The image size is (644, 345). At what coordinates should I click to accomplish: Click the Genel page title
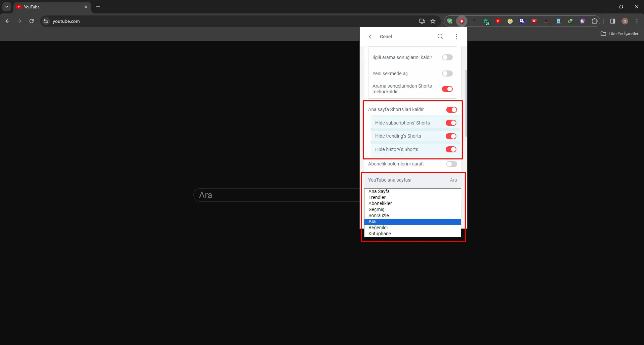[x=386, y=37]
